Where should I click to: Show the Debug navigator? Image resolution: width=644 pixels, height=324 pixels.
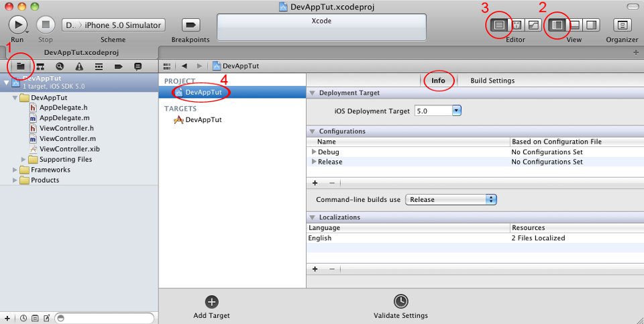[x=99, y=66]
